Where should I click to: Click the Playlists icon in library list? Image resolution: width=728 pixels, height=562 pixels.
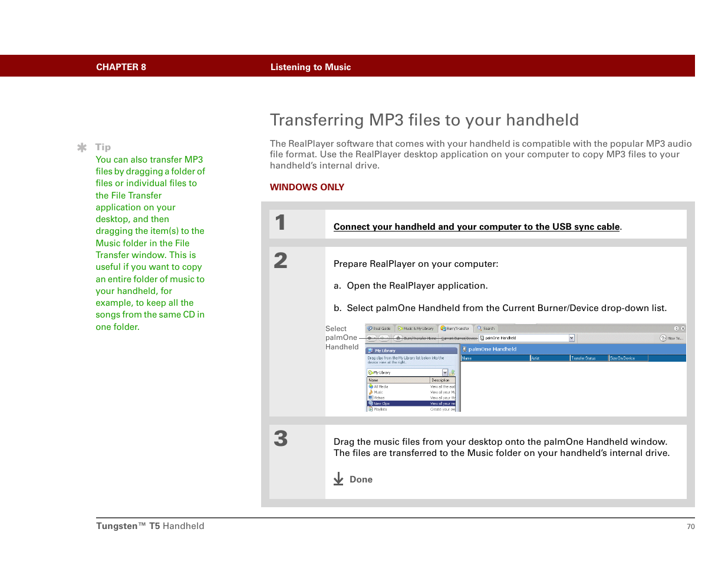pos(371,409)
